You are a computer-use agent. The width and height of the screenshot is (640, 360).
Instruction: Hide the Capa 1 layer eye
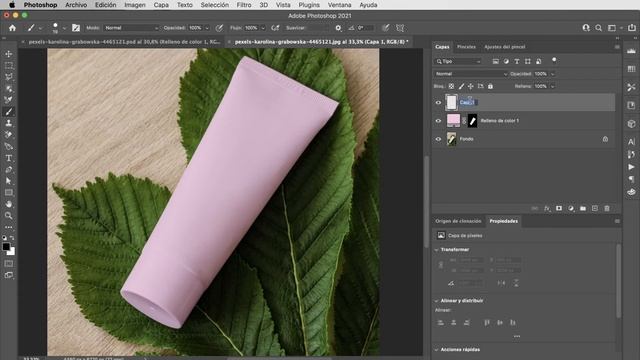coord(438,102)
